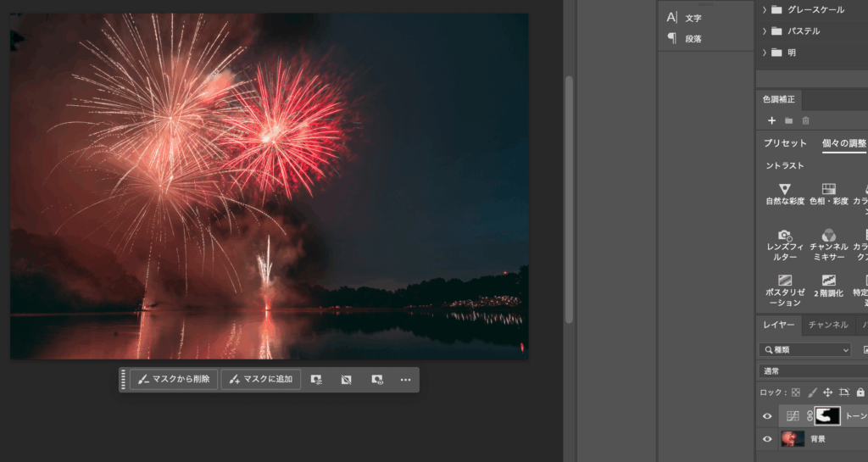868x462 pixels.
Task: Select the プリセット tab in adjustments
Action: coord(785,144)
